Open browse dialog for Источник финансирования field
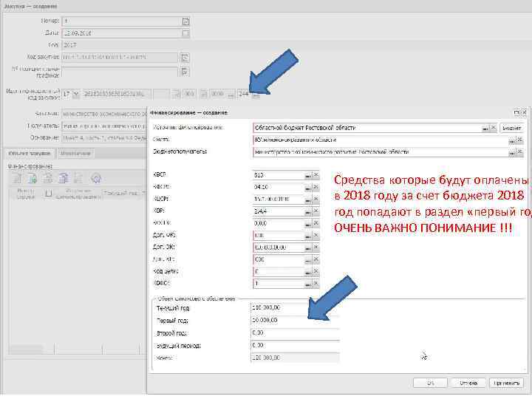Viewport: 532px width, 399px height. pos(485,129)
